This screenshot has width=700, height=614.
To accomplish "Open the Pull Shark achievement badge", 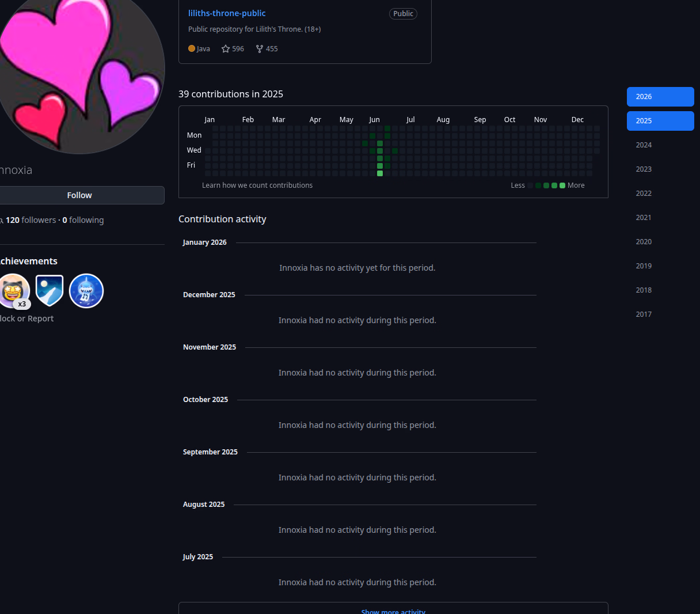I will pos(86,290).
